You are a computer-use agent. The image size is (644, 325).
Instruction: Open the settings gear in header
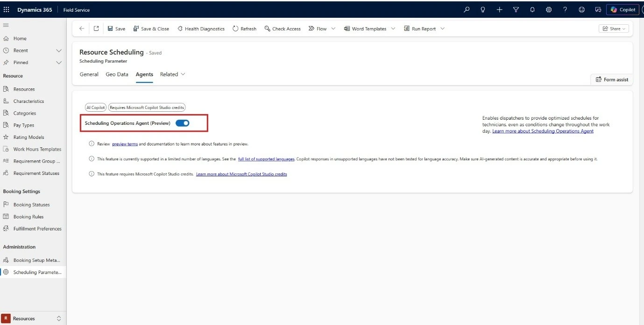(x=549, y=9)
